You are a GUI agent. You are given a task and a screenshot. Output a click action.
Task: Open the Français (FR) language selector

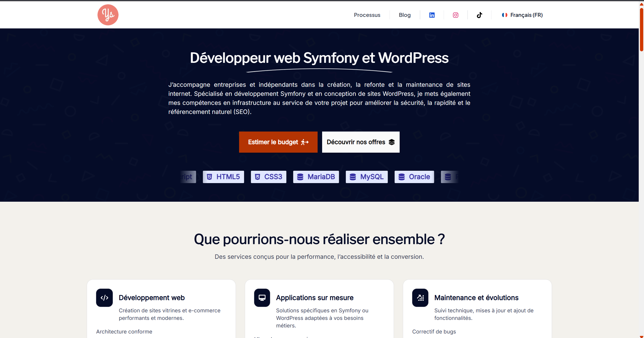pos(522,15)
